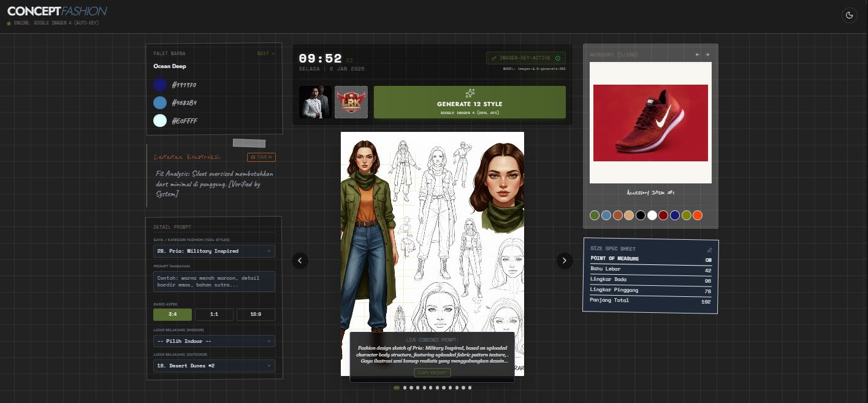Click the "Accessory Item #1" caption
Image resolution: width=868 pixels, height=403 pixels.
tap(650, 193)
